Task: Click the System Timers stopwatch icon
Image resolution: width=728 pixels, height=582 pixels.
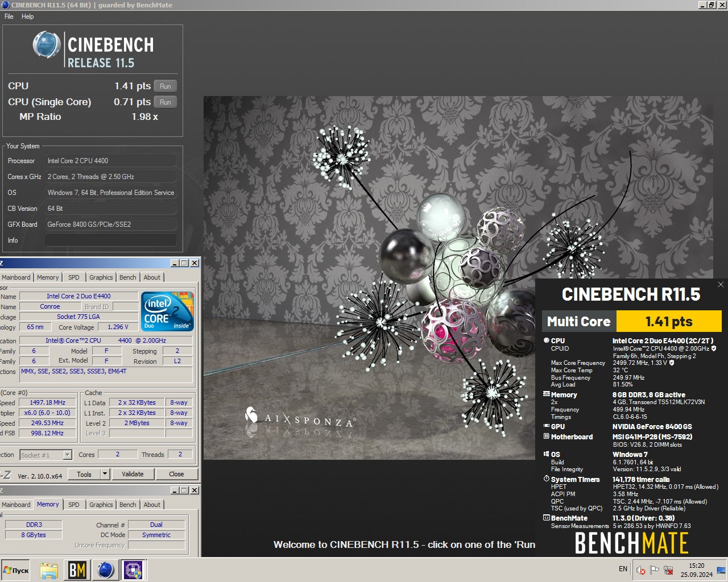Action: pos(546,479)
